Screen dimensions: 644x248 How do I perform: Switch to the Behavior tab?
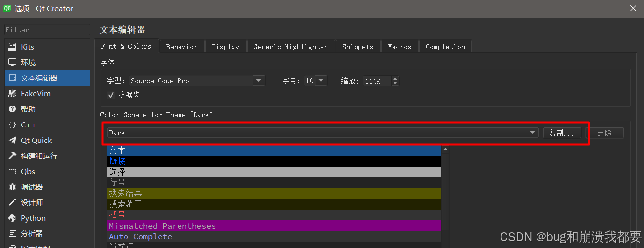tap(181, 47)
